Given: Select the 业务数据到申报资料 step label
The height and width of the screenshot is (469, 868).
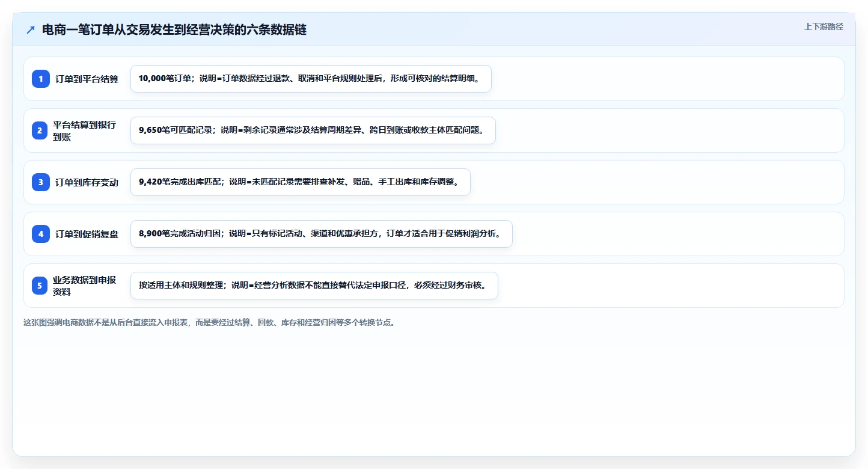Looking at the screenshot, I should (x=85, y=286).
